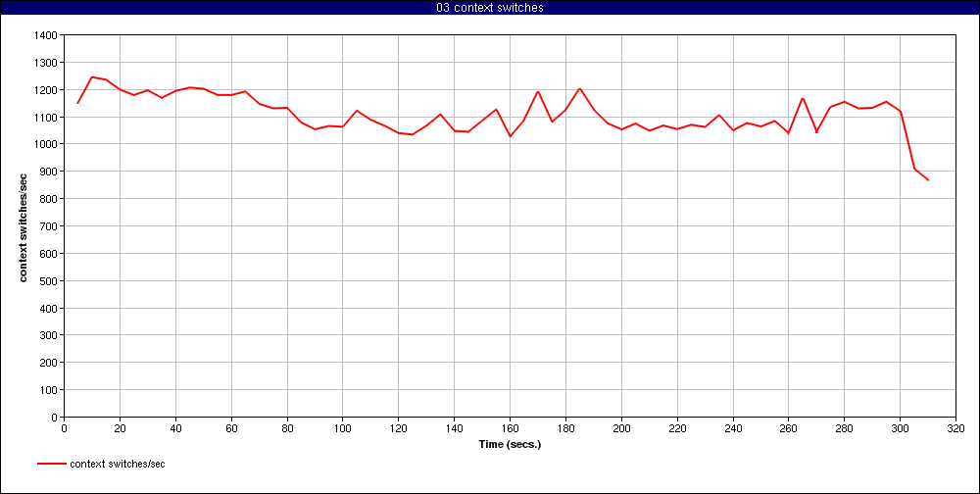Click the y-axis value 900
980x494 pixels.
coord(49,172)
